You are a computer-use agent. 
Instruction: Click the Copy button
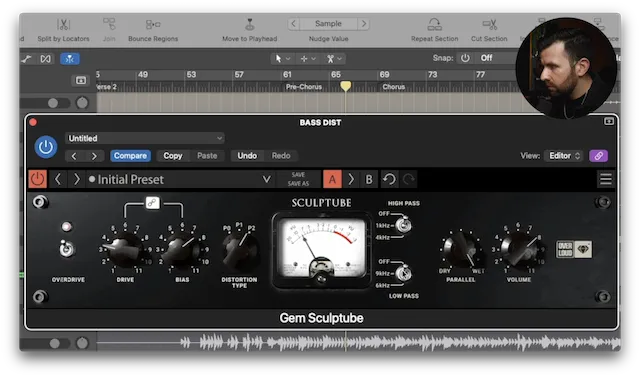tap(173, 156)
